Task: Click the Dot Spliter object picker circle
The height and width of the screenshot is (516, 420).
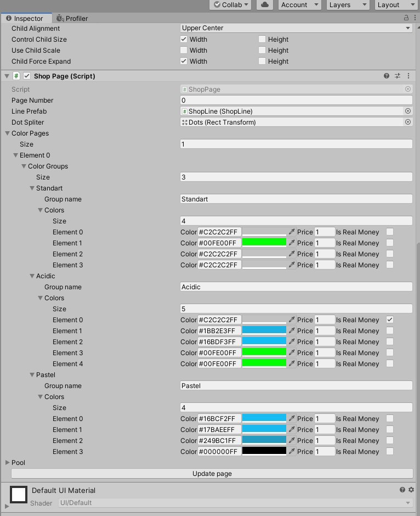Action: point(408,122)
